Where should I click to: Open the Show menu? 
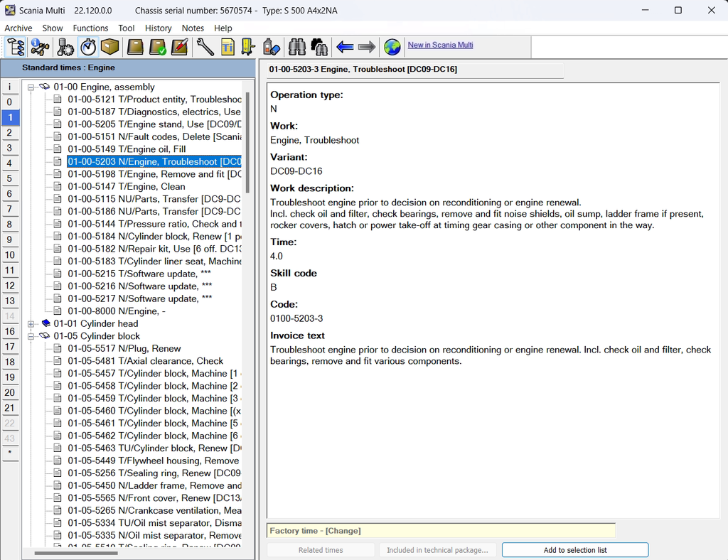[x=53, y=28]
